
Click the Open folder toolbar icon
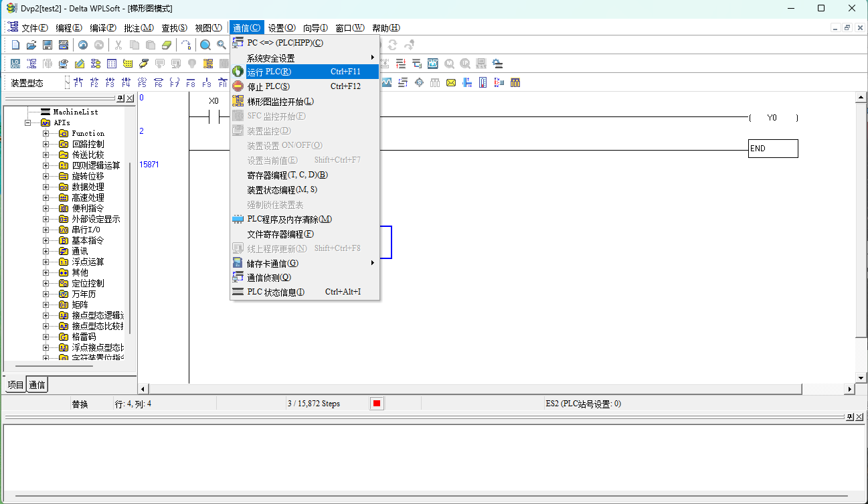pos(31,45)
